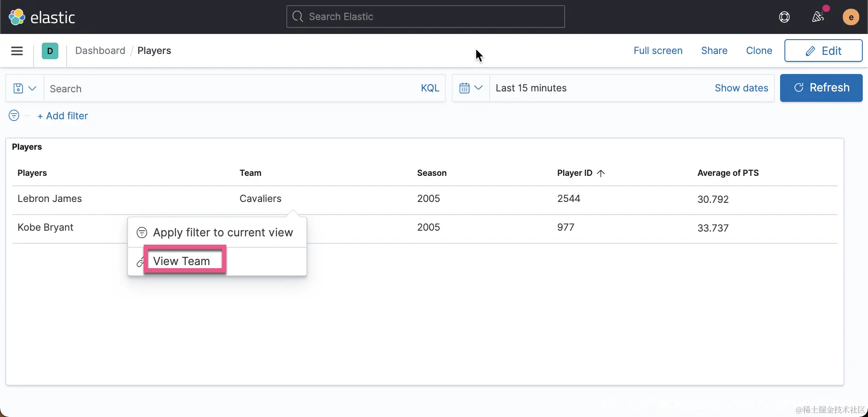The height and width of the screenshot is (417, 868).
Task: Click average PTS value 30.792
Action: pos(713,199)
